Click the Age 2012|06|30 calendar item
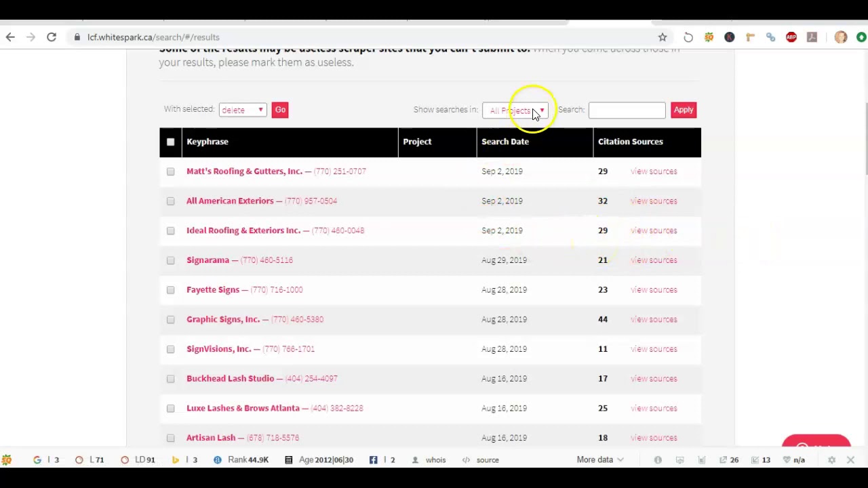 tap(319, 460)
